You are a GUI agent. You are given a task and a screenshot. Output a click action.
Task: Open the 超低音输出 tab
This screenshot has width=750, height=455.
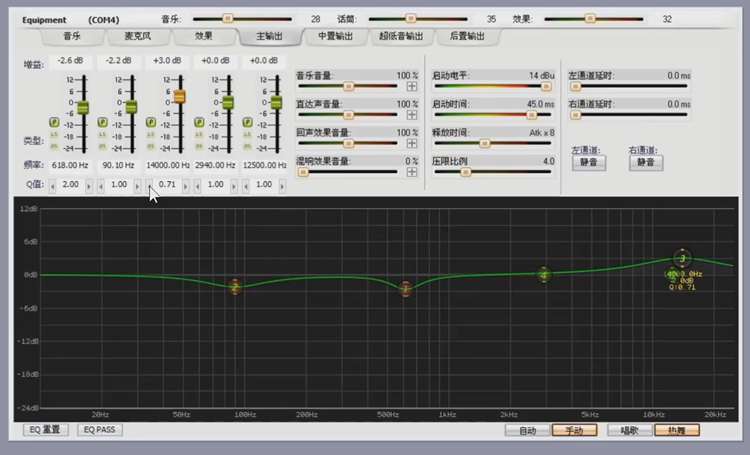click(x=401, y=36)
